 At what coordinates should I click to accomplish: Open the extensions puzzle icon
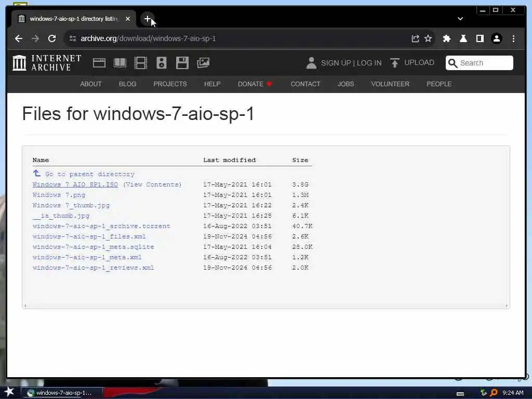[x=446, y=38]
